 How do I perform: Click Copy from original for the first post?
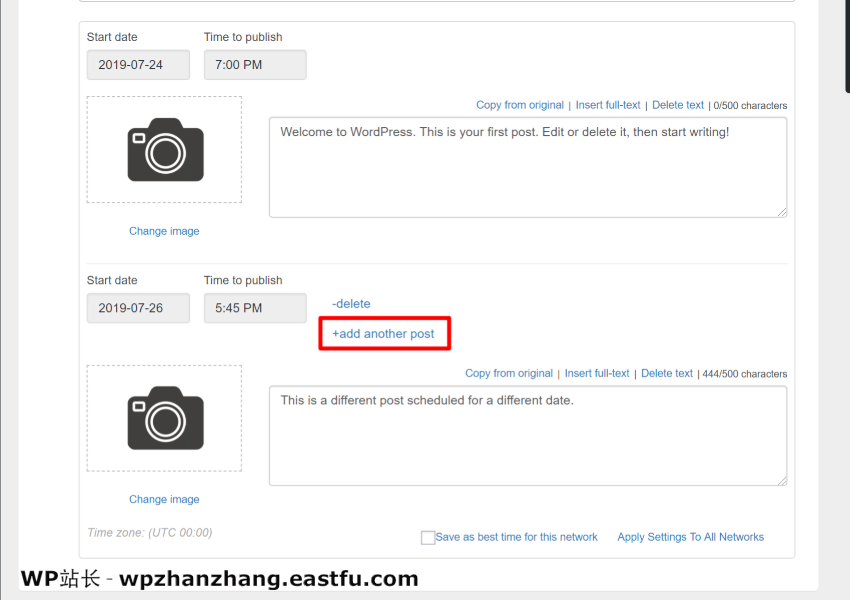pos(520,105)
